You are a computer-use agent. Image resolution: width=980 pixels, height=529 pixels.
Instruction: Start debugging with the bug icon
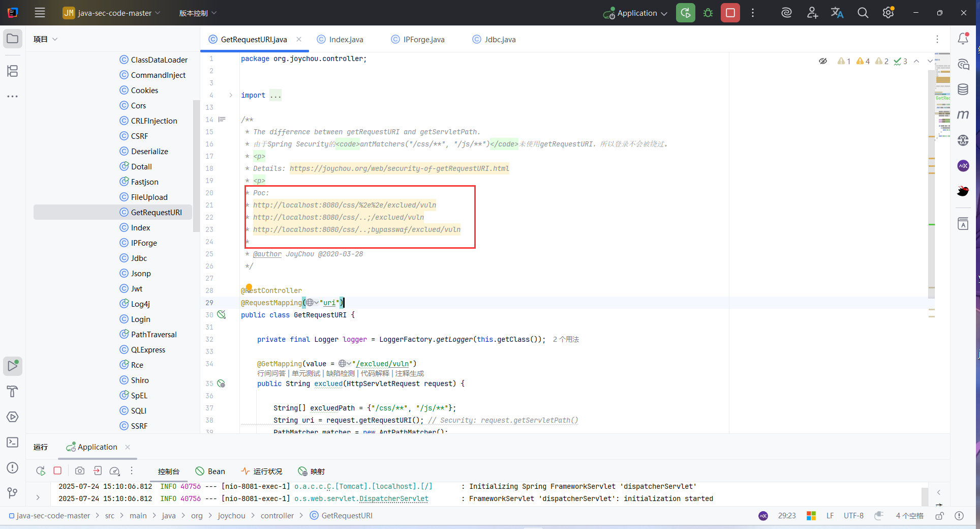click(708, 13)
